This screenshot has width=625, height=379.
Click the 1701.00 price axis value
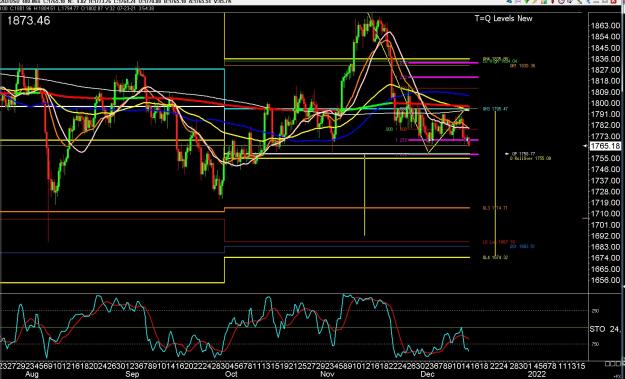(605, 225)
